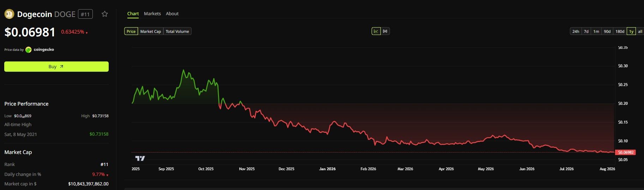644x190 pixels.
Task: Open the About tab
Action: click(172, 14)
